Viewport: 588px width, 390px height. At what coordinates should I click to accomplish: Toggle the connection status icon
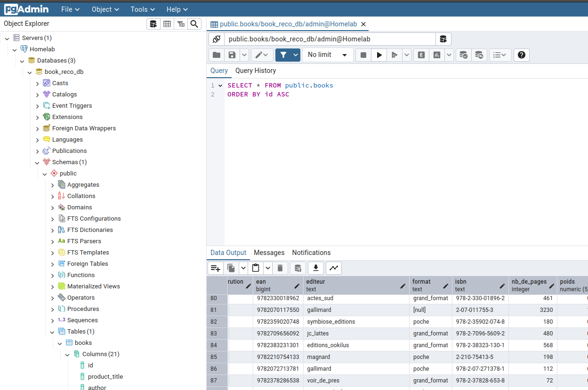click(x=217, y=39)
